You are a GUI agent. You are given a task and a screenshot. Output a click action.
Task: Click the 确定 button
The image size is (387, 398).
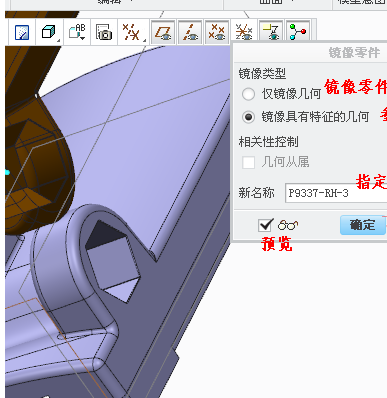[363, 225]
